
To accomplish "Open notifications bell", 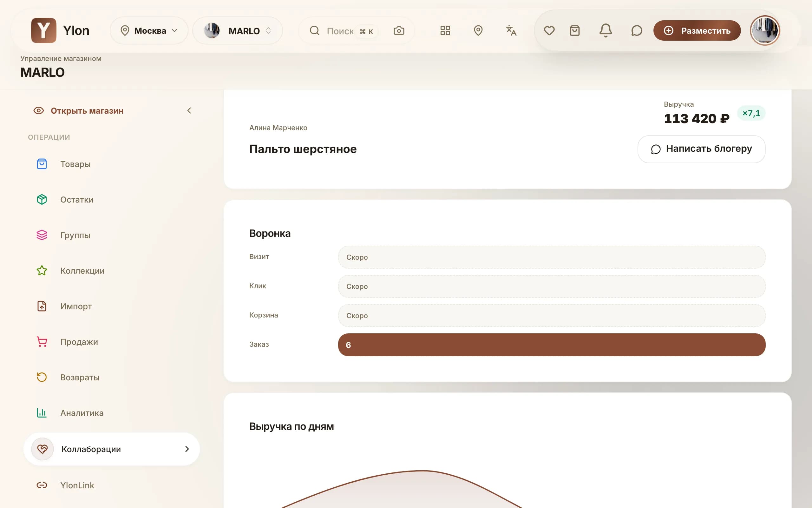I will (606, 30).
